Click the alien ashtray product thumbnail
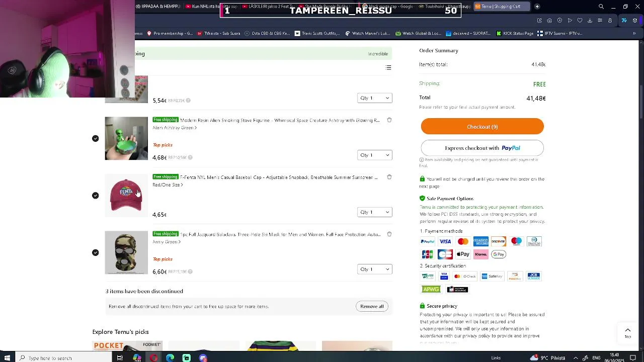Screen dimensions: 644x362 (x=126, y=138)
